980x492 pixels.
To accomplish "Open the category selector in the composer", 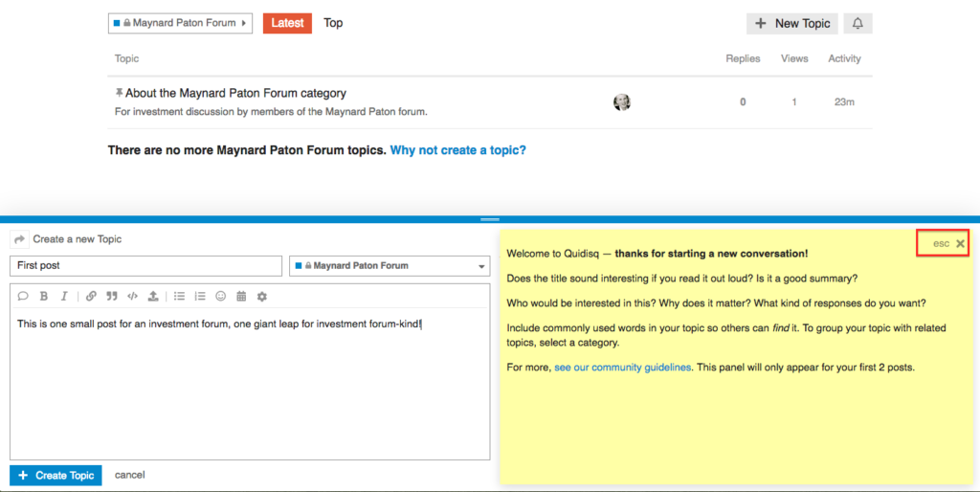I will (x=390, y=266).
